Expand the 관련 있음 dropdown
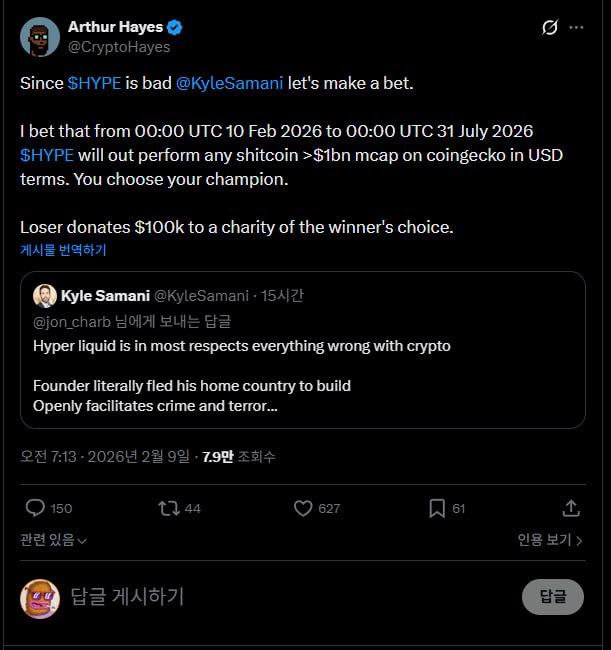The height and width of the screenshot is (650, 611). [54, 540]
